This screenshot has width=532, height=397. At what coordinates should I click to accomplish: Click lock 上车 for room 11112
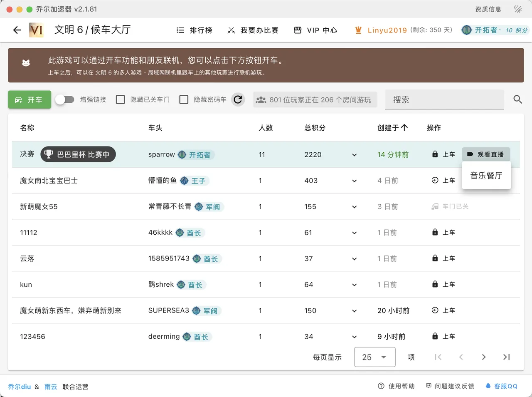pyautogui.click(x=443, y=232)
